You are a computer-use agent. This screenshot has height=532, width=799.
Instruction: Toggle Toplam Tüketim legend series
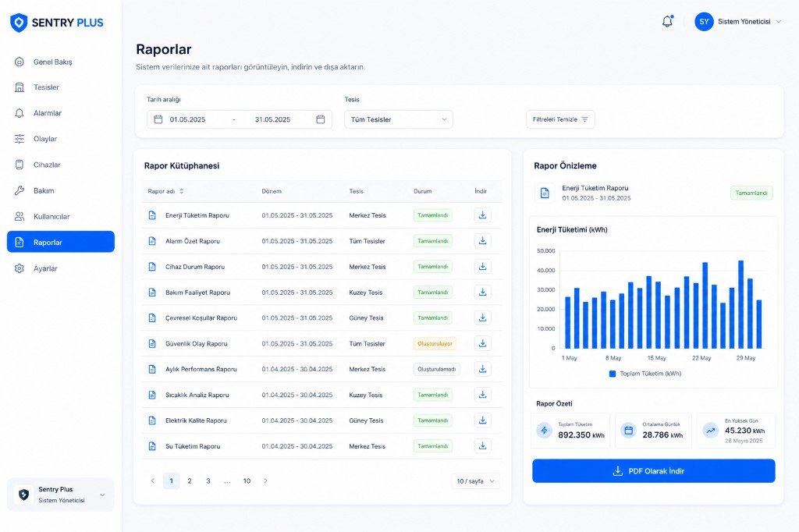coord(645,374)
